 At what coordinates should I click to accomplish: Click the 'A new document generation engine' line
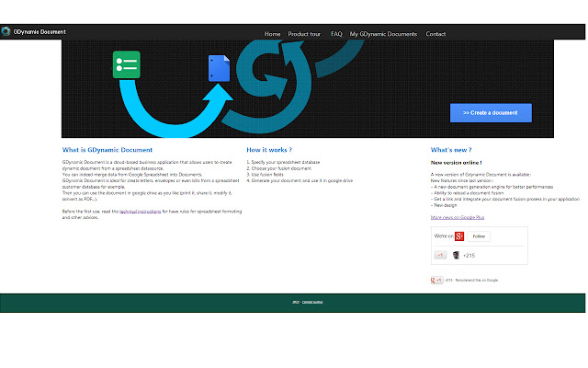point(492,187)
